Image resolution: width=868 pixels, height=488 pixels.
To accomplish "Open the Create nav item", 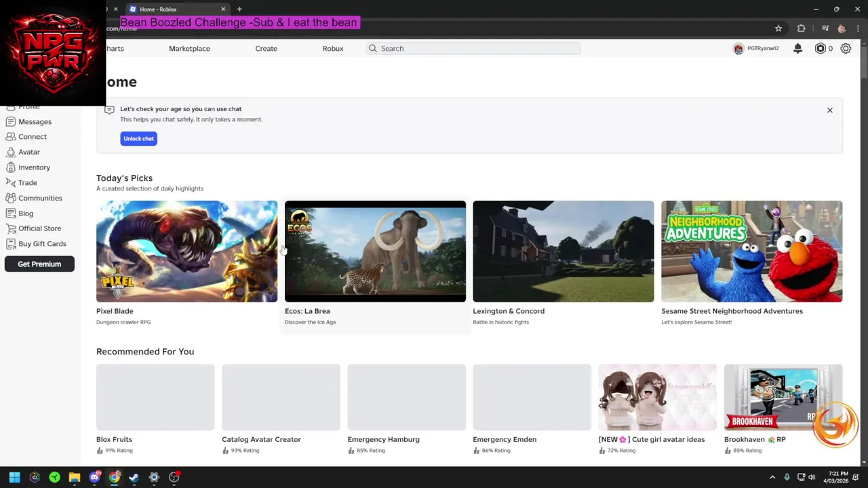I will [x=266, y=49].
